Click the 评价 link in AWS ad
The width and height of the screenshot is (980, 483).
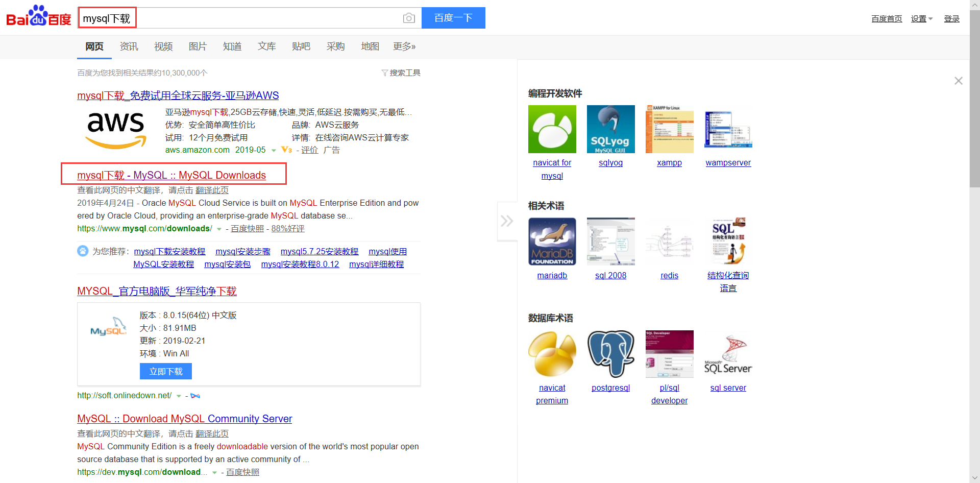[x=310, y=150]
